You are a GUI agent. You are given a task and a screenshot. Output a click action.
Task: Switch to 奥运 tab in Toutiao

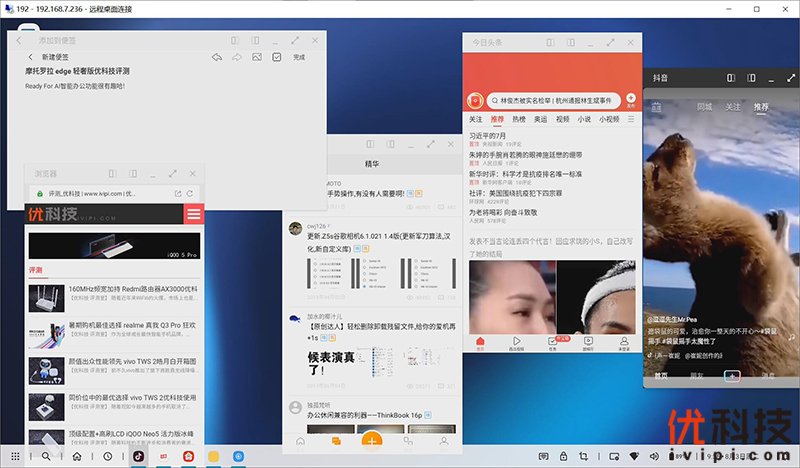pos(540,119)
